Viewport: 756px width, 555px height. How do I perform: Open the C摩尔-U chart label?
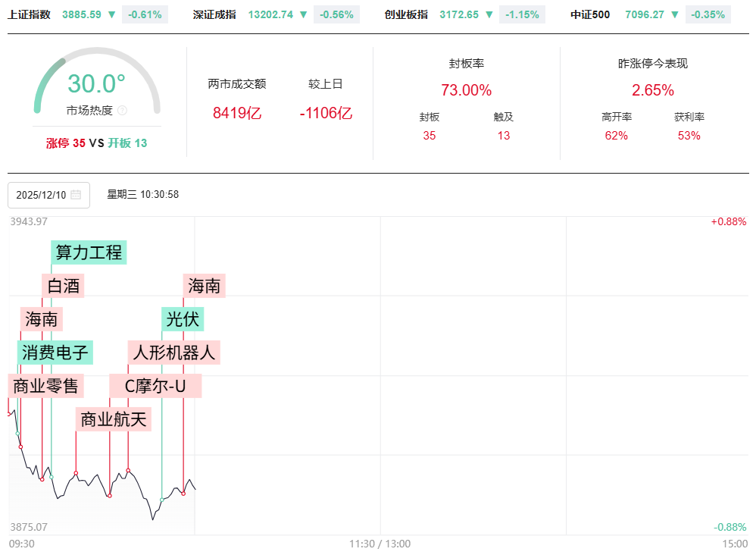[x=155, y=386]
